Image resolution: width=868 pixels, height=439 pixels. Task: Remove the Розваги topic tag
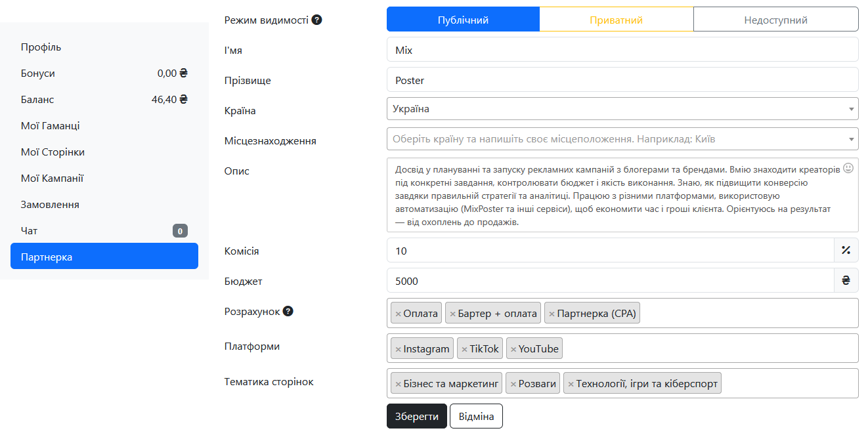[513, 385]
